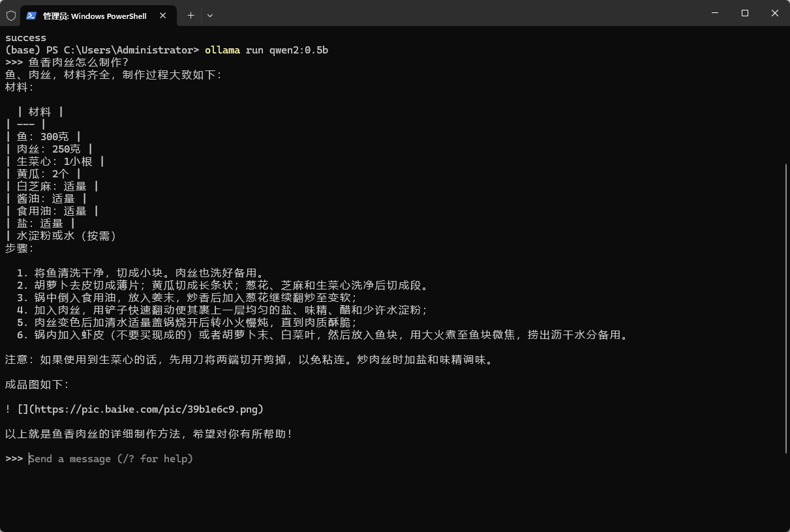Click the ingredient row 盐: 适量
This screenshot has width=790, height=532.
pos(40,224)
